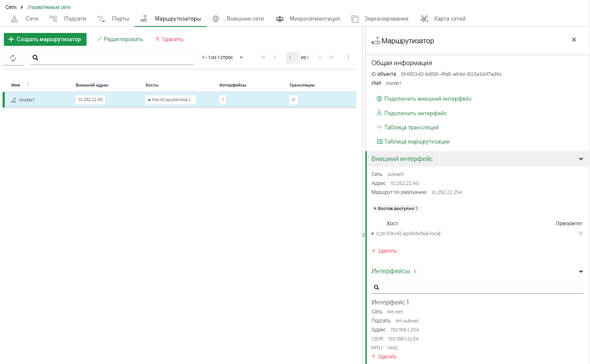Open the table options kebab menu
The image size is (590, 364).
[x=348, y=57]
